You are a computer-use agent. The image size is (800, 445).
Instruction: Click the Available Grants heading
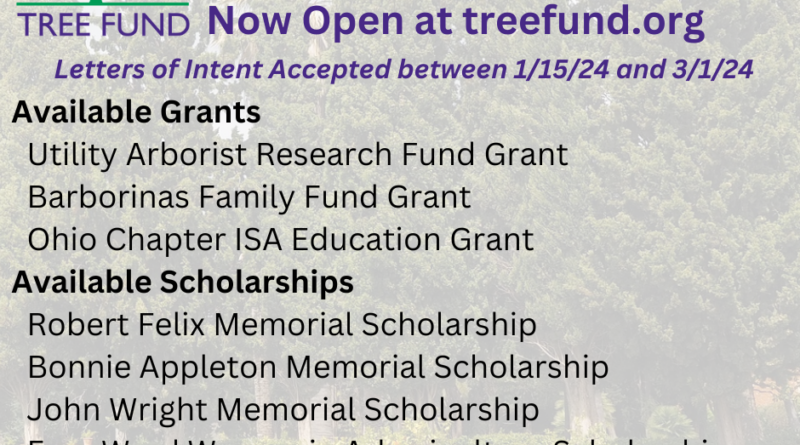(136, 112)
